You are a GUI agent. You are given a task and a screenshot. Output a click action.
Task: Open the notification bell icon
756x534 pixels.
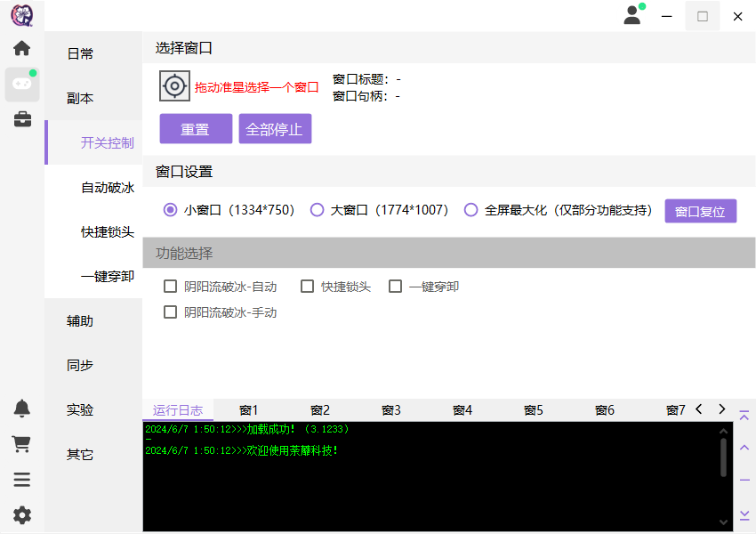coord(21,409)
